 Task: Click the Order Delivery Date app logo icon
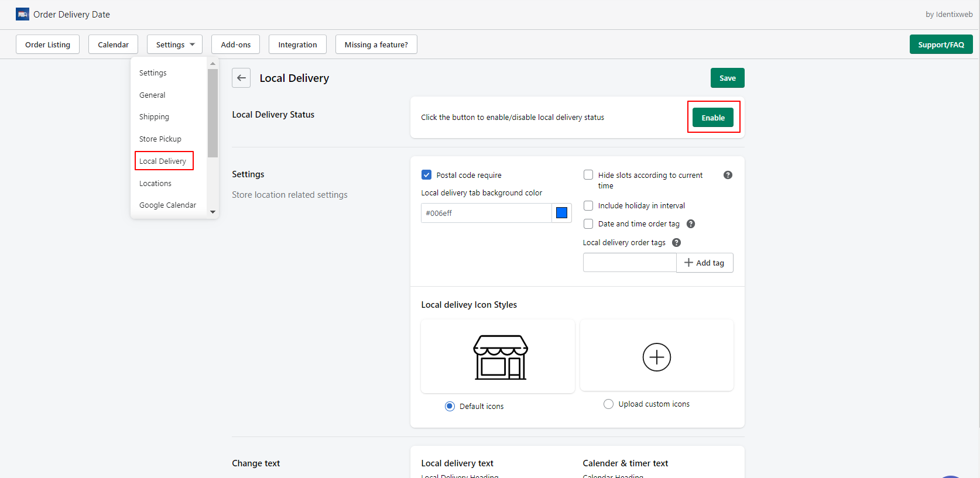coord(22,14)
